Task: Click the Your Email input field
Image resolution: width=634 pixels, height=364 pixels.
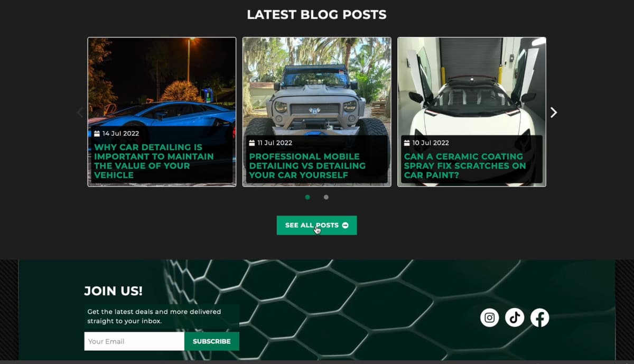Action: [x=134, y=341]
